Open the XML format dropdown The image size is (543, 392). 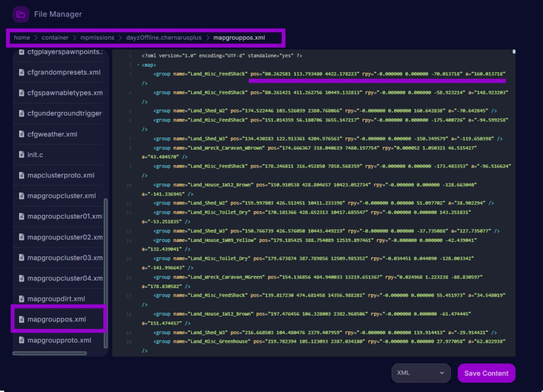421,373
